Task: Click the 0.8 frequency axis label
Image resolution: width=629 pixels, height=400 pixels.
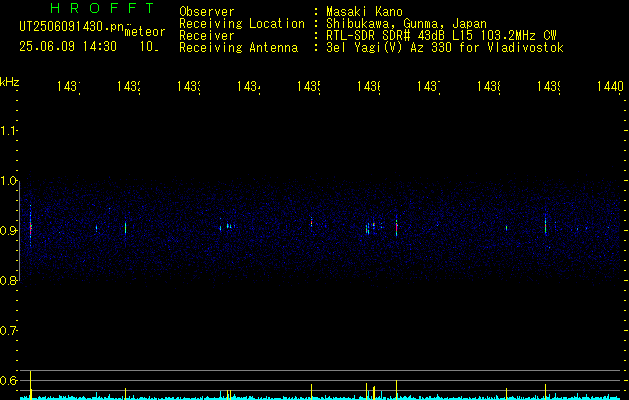Action: coord(9,280)
